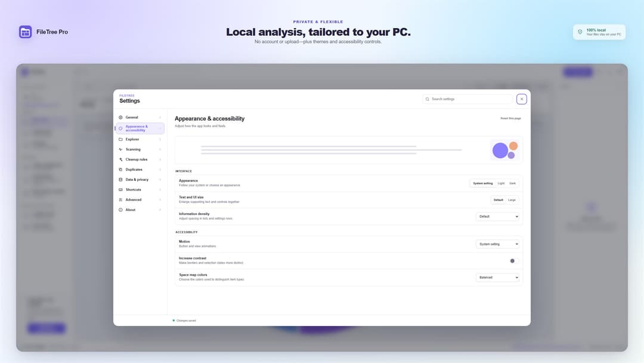Viewport: 644px width, 363px height.
Task: Open the Information density dropdown
Action: tap(497, 216)
